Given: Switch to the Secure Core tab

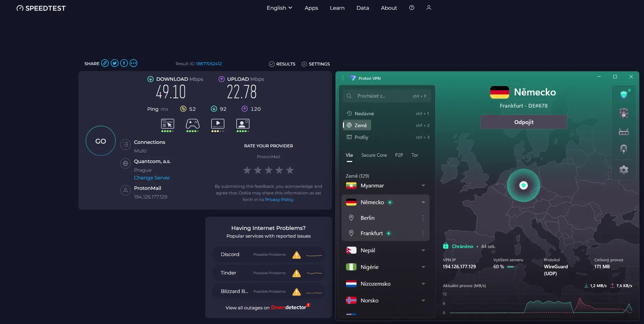Looking at the screenshot, I should click(374, 155).
